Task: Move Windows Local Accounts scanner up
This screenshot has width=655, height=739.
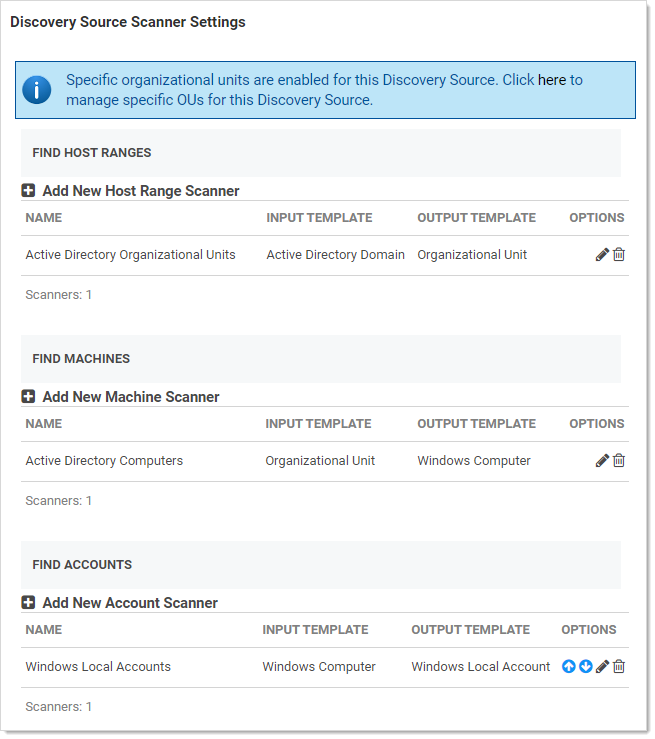Action: click(569, 667)
